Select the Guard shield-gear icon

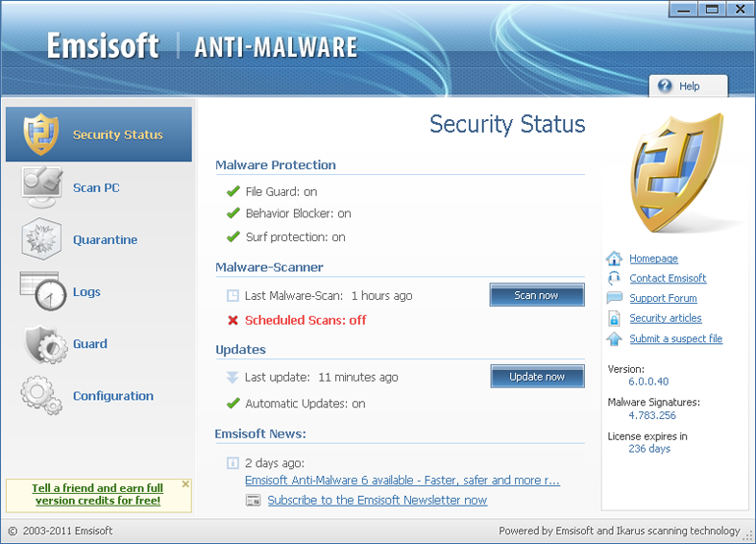(41, 344)
